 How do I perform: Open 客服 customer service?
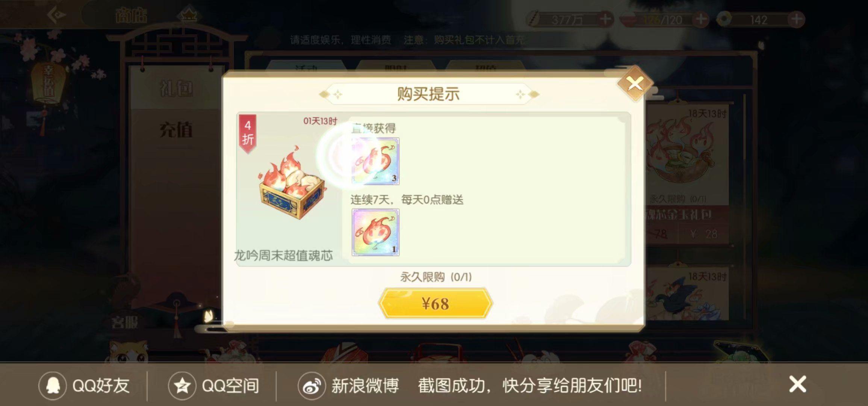124,322
